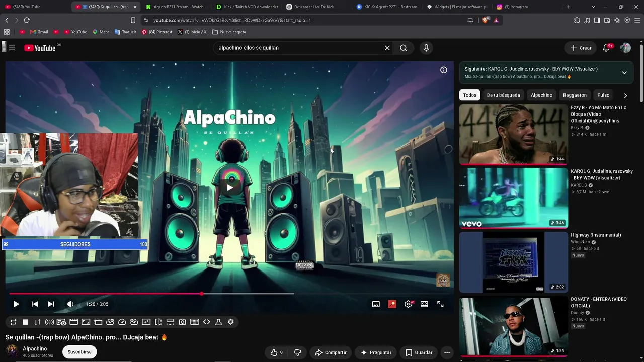The width and height of the screenshot is (644, 362).
Task: Select the De tu búsqueda chip
Action: click(503, 95)
